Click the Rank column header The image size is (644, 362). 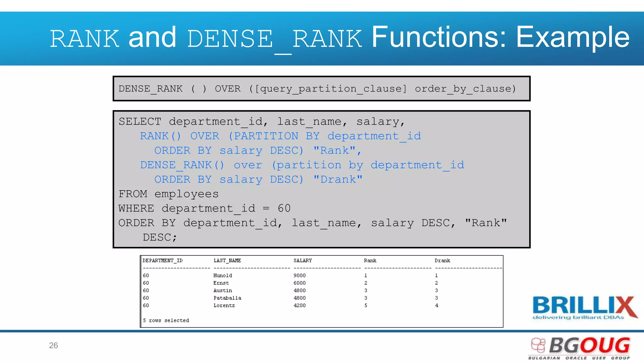(x=370, y=261)
